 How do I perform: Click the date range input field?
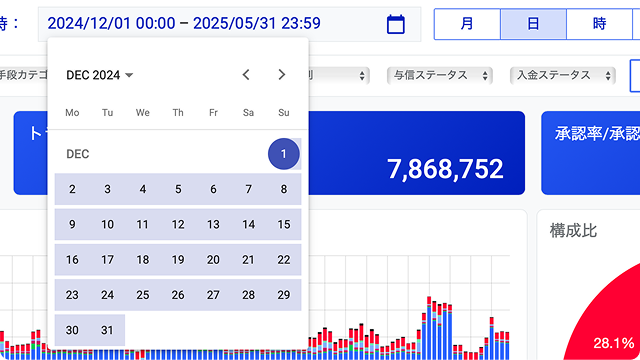229,24
